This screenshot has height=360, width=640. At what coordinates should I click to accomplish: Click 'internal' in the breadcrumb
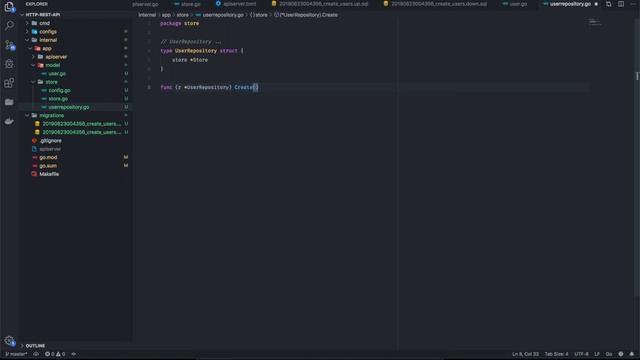coord(147,15)
